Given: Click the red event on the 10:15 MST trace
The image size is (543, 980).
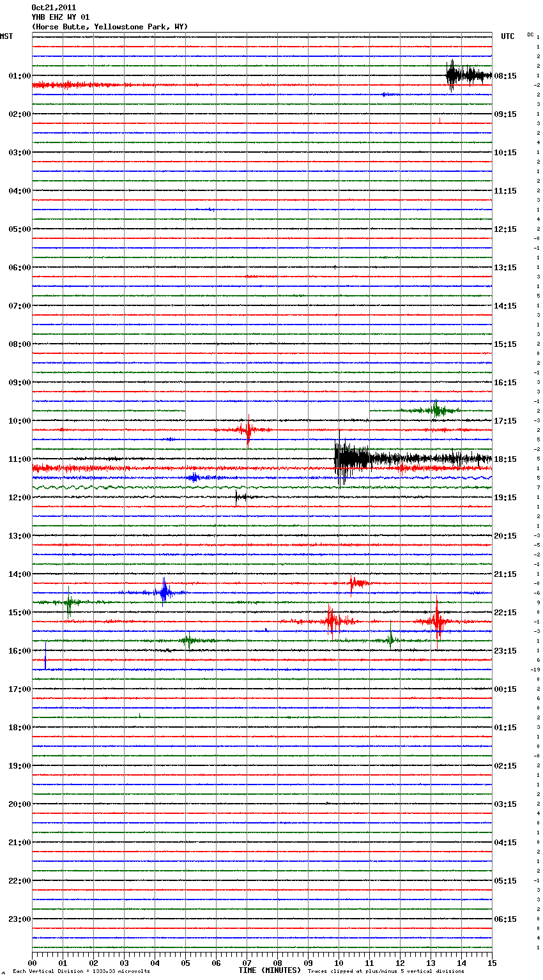Looking at the screenshot, I should (248, 430).
